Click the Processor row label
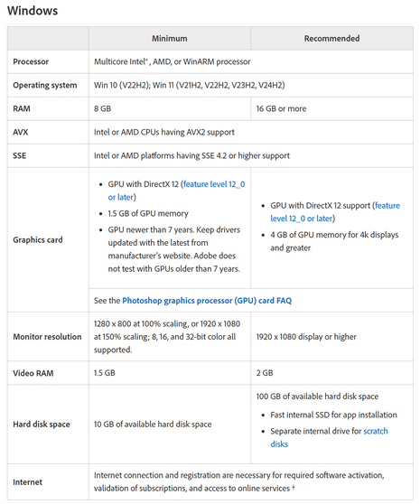Screen dimensions: 420x504 point(31,61)
